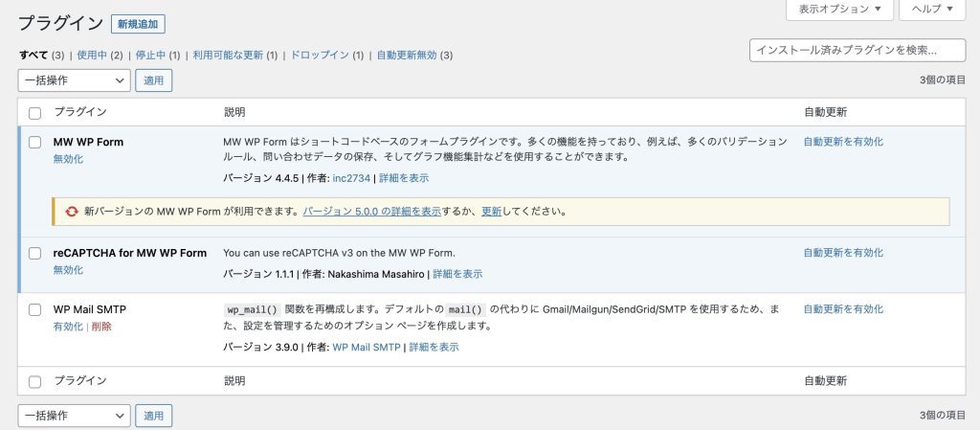Viewport: 980px width, 430px height.
Task: Open 詳細を表示 for MW WP Form
Action: click(404, 178)
